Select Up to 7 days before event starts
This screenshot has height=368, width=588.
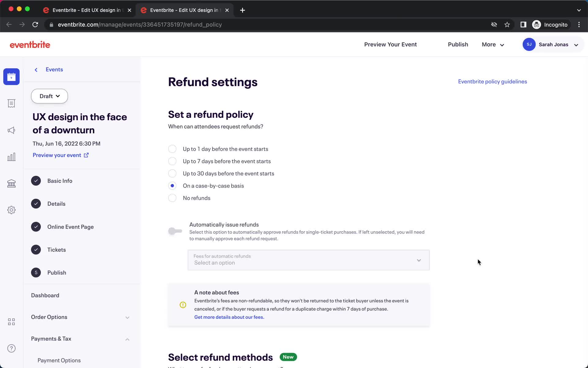172,161
